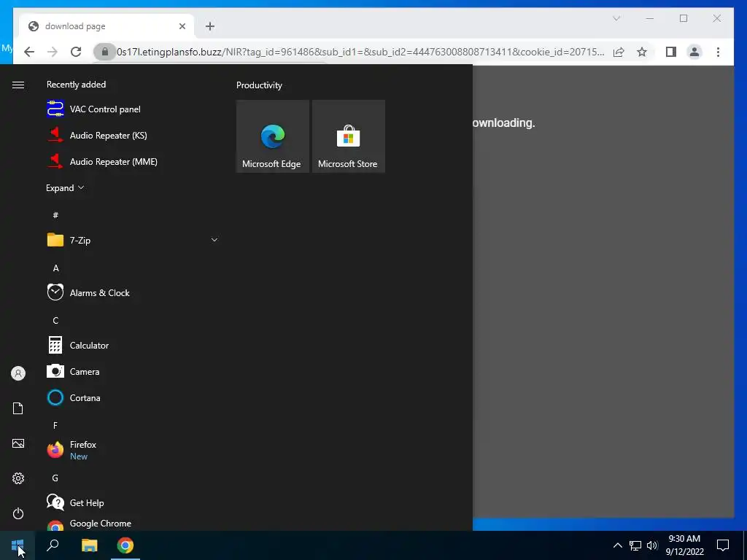Open the Chrome profile icon

[694, 52]
